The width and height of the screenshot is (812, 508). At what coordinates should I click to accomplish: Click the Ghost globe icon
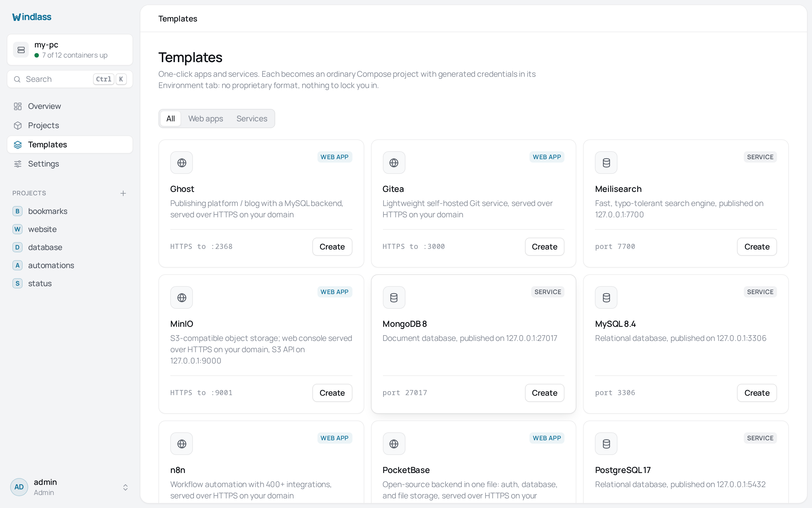[182, 163]
